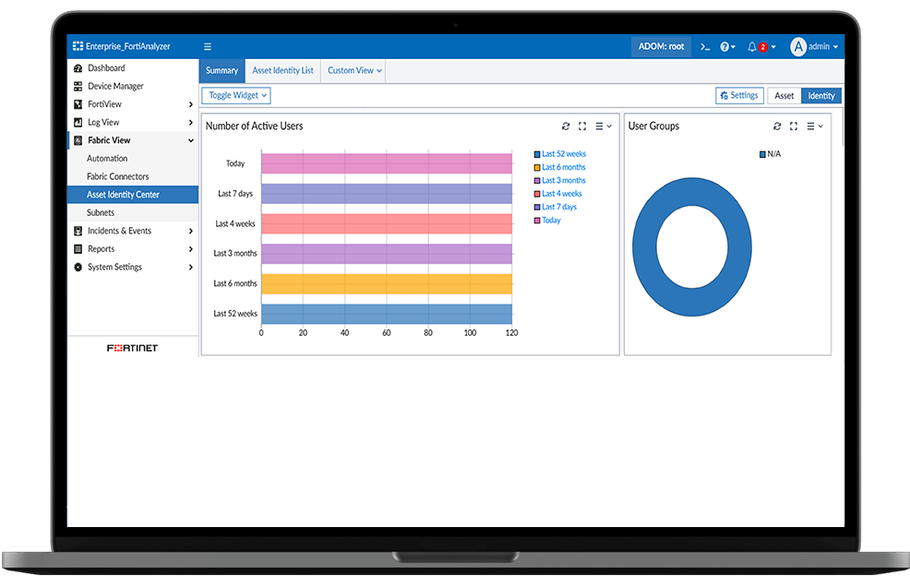The height and width of the screenshot is (588, 910).
Task: Switch view to Asset
Action: [784, 96]
